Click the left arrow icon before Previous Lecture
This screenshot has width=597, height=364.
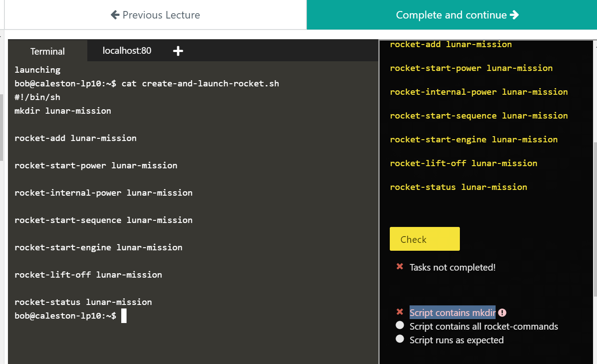[x=115, y=15]
